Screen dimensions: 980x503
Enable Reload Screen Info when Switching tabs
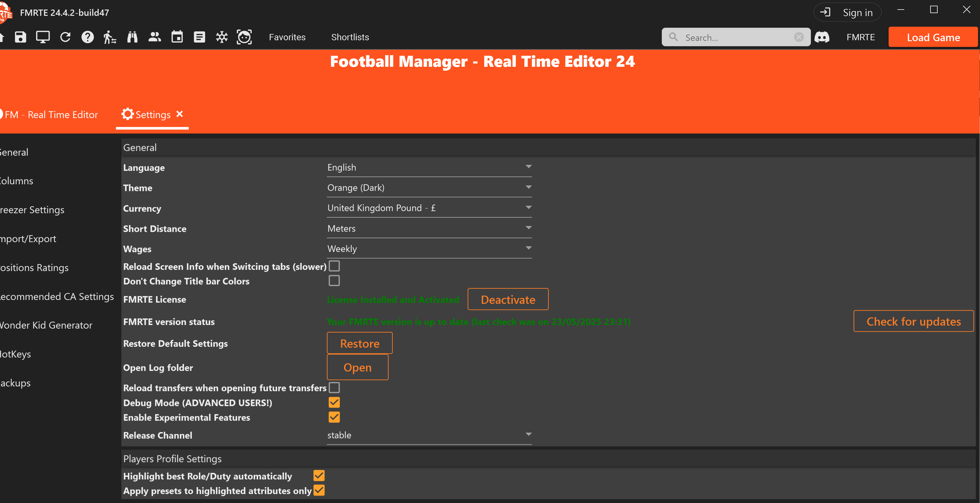pos(334,266)
